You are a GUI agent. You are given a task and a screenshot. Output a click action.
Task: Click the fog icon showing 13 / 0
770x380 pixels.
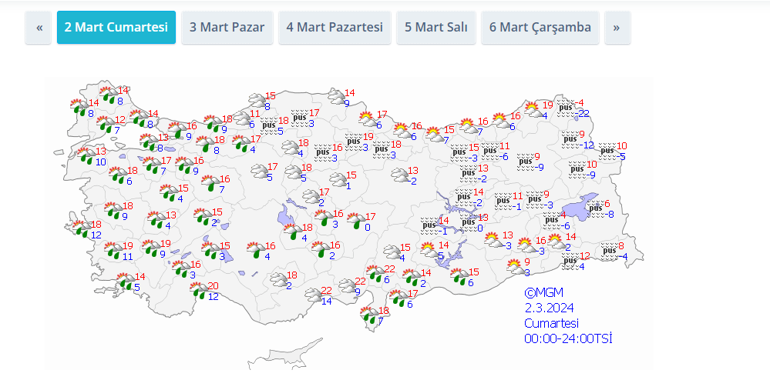click(x=468, y=222)
